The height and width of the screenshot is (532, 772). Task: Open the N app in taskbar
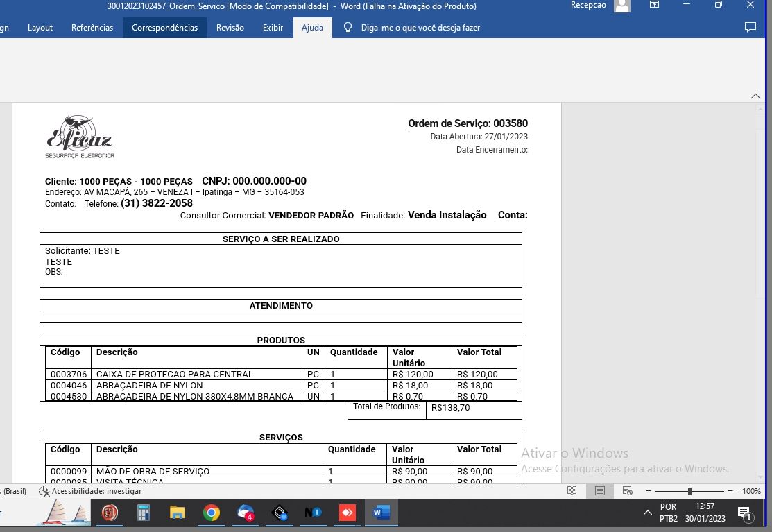tap(313, 513)
